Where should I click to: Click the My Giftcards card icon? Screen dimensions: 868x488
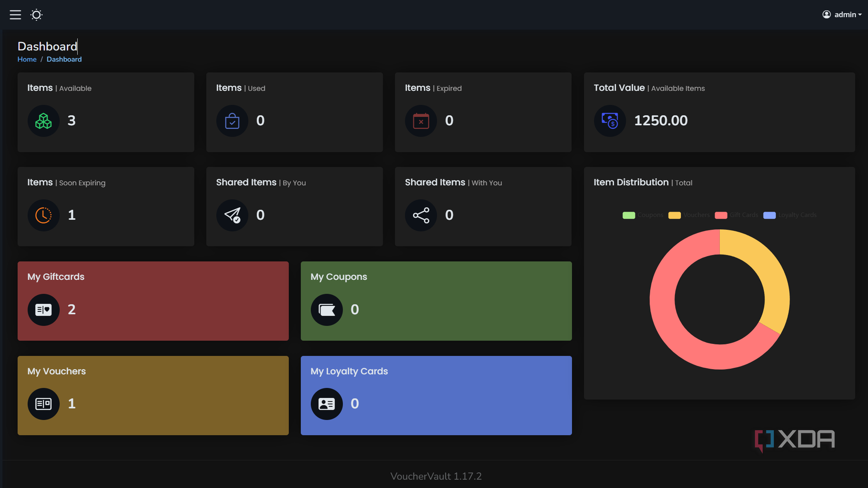pyautogui.click(x=44, y=310)
